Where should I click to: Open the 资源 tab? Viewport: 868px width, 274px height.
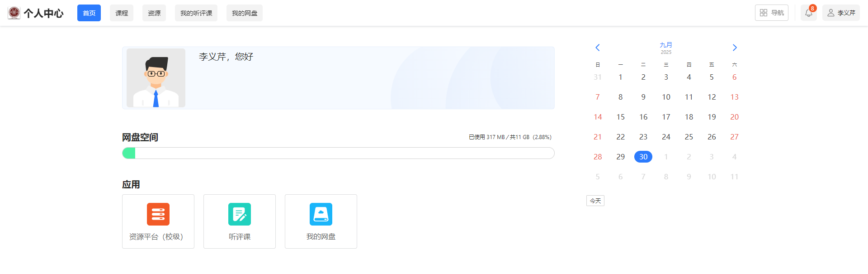point(154,13)
